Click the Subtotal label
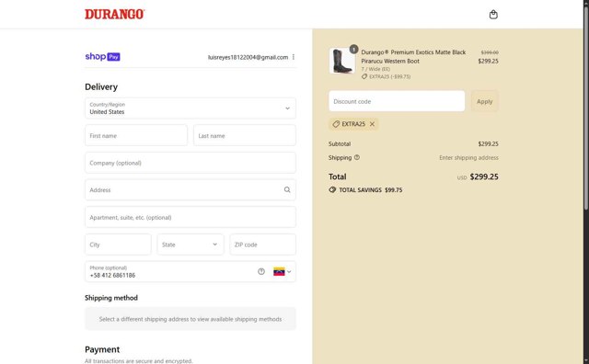 [x=340, y=144]
